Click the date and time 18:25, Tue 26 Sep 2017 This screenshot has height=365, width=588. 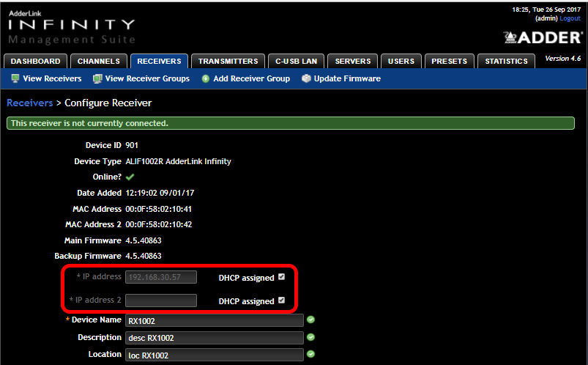click(x=546, y=10)
